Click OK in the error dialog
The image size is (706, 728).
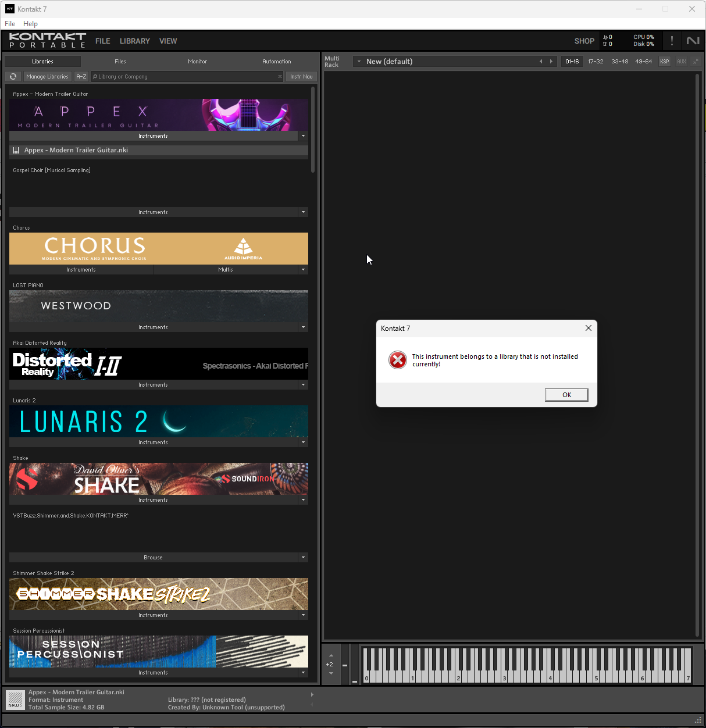(566, 395)
